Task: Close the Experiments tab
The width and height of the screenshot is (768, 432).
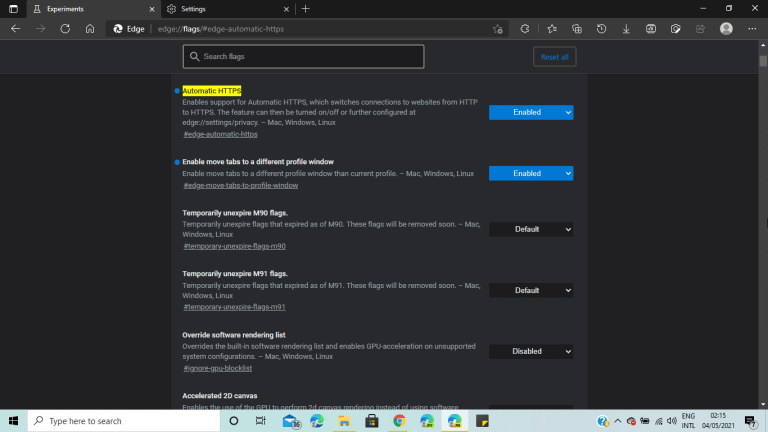Action: click(x=152, y=9)
